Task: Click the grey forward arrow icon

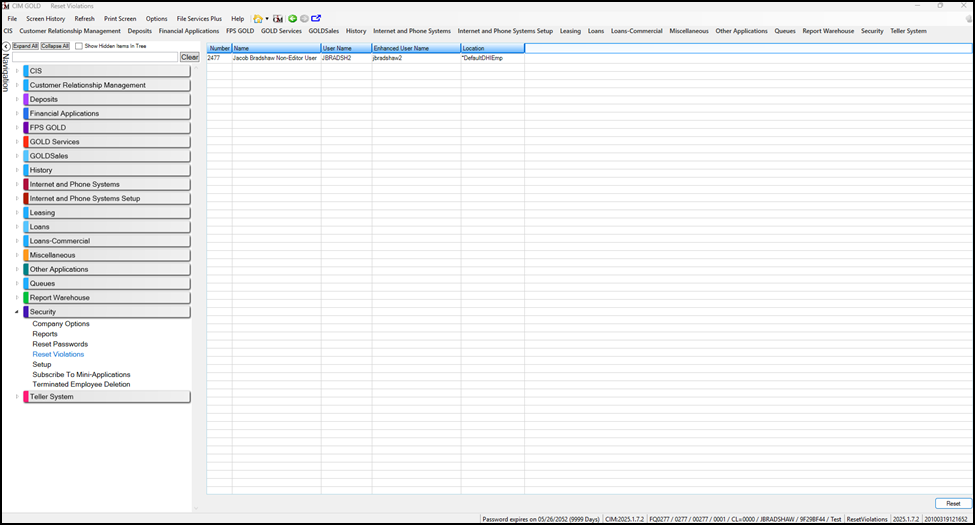Action: coord(304,19)
